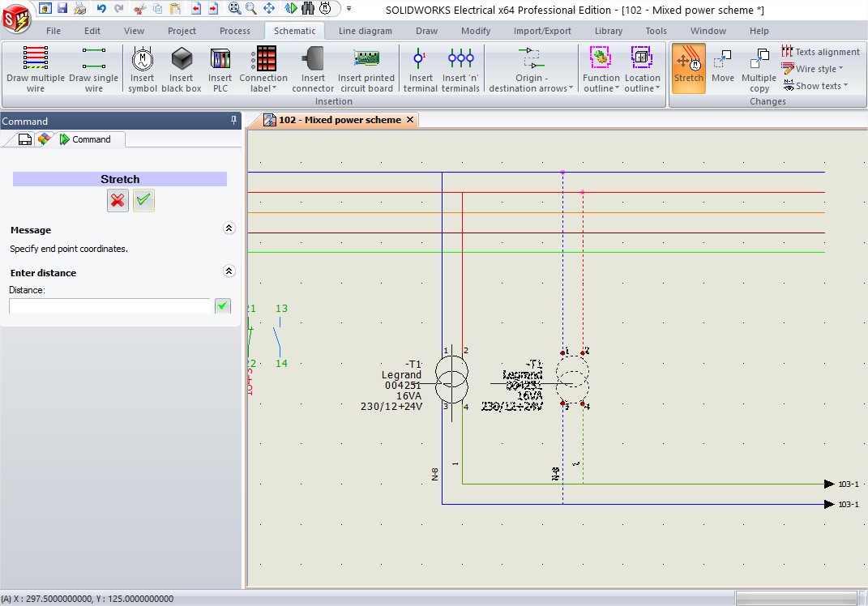868x606 pixels.
Task: Pin the Command panel
Action: [234, 121]
